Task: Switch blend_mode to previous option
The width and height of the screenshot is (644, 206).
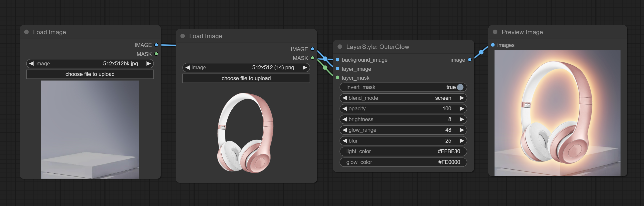Action: [x=344, y=98]
